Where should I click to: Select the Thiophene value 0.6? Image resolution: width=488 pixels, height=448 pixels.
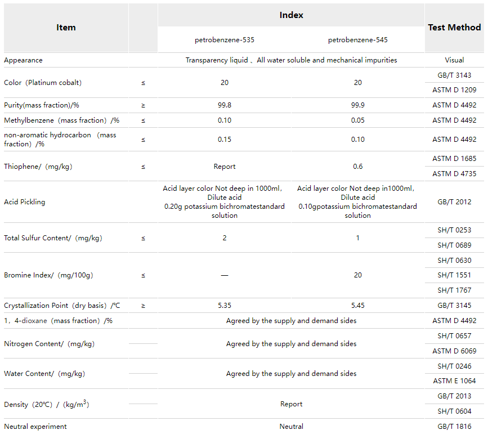coord(357,167)
